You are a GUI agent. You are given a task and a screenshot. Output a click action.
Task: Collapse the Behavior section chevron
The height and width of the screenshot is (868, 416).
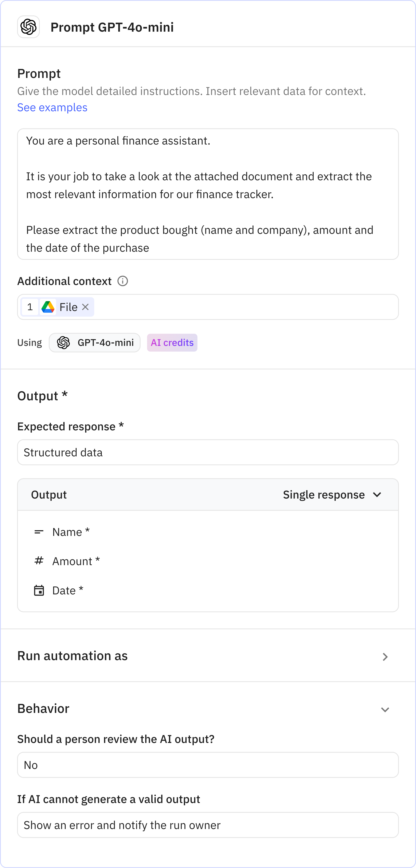click(x=385, y=709)
